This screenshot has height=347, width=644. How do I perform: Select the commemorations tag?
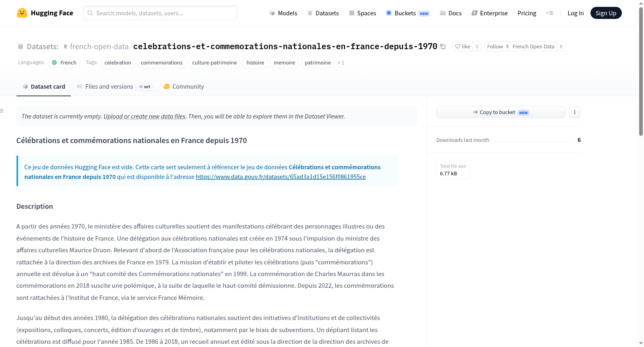coord(162,62)
